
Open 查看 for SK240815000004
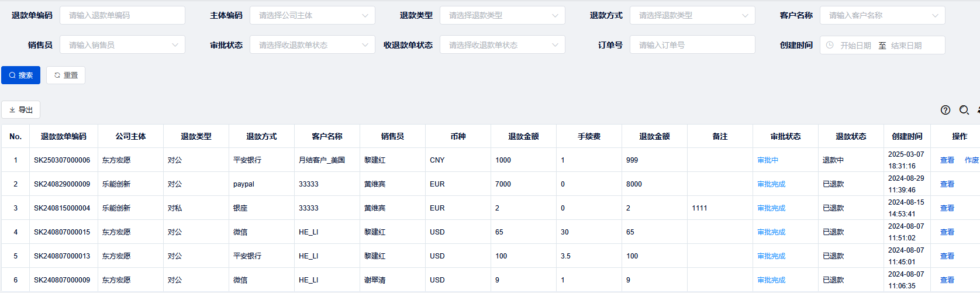[947, 208]
